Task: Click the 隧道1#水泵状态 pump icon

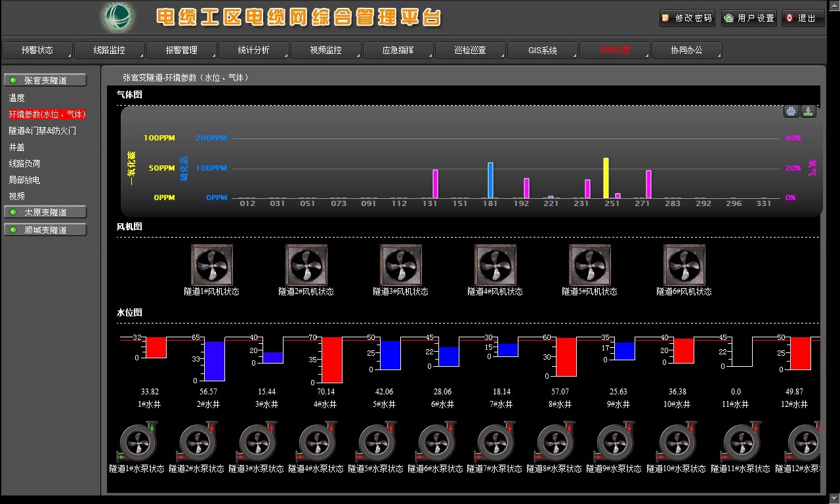Action: tap(138, 442)
